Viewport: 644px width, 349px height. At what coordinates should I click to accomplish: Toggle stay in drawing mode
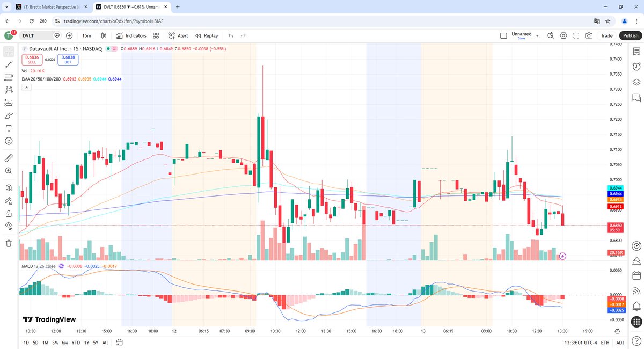tap(9, 201)
